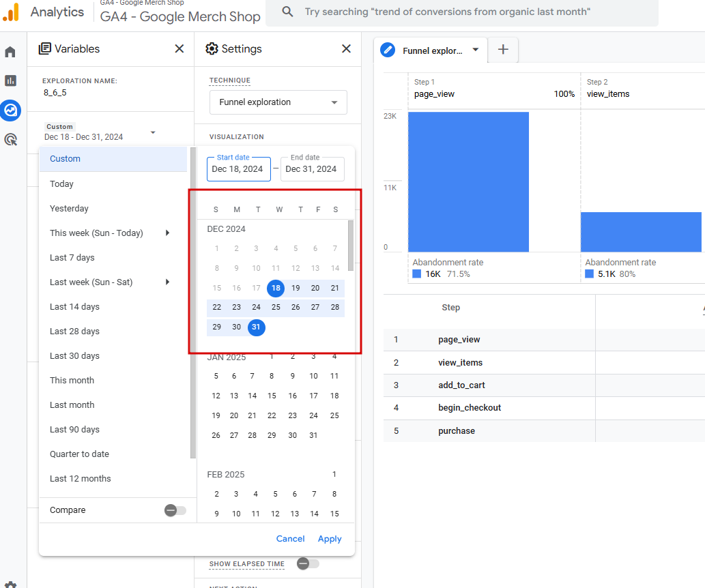
Task: Open the Reports bar-chart icon
Action: tap(10, 80)
